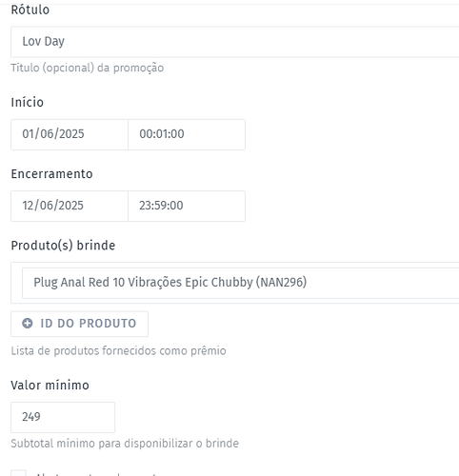This screenshot has width=459, height=476.
Task: Click the Produto(s) brinde label
Action: (63, 246)
